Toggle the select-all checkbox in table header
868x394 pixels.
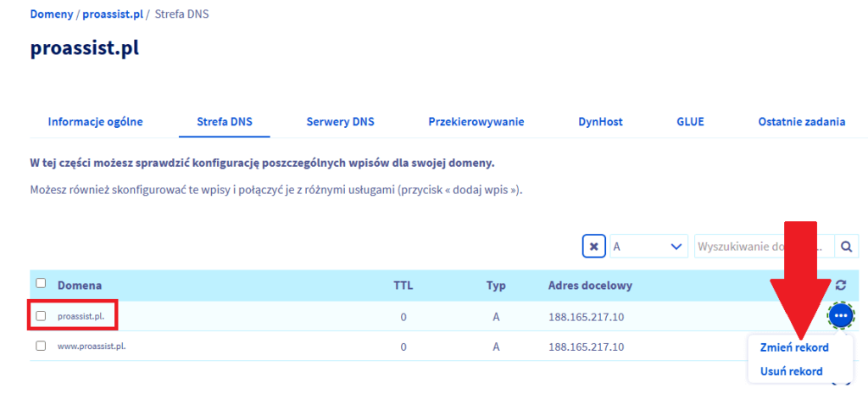(x=41, y=284)
